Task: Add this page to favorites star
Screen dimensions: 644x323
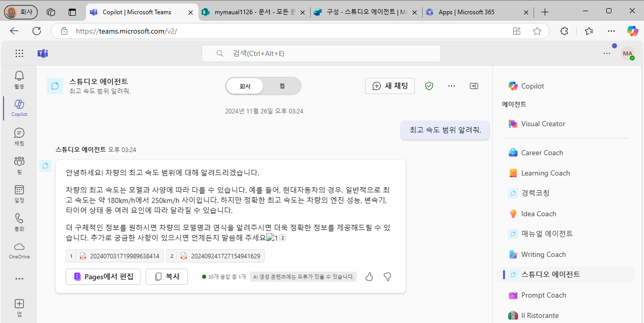Action: pos(537,31)
